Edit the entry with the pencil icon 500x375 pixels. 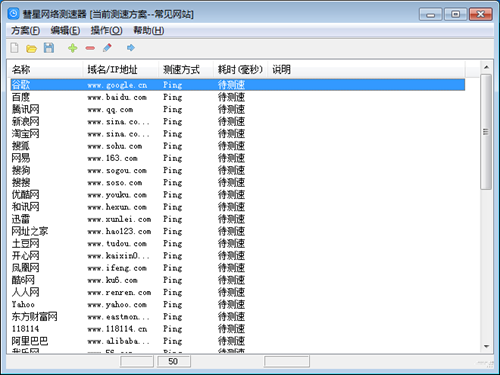(107, 48)
